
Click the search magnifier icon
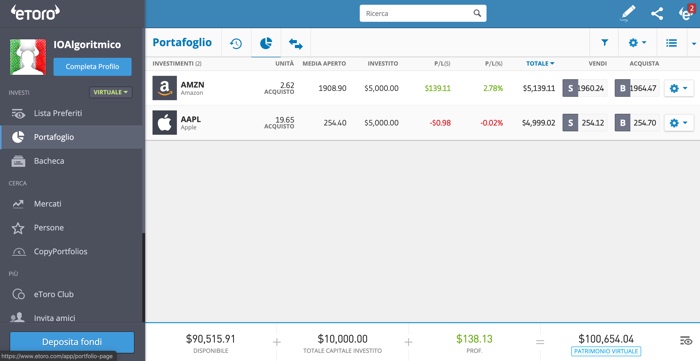pos(477,13)
